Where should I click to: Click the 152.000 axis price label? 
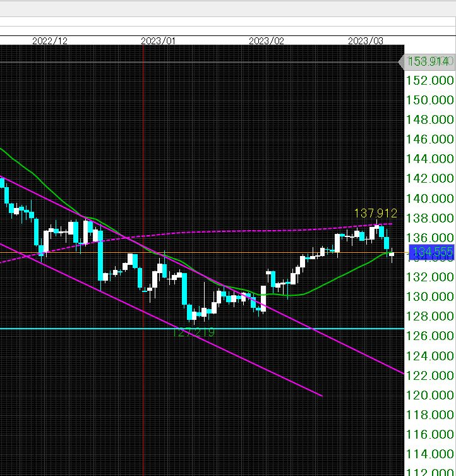(429, 80)
